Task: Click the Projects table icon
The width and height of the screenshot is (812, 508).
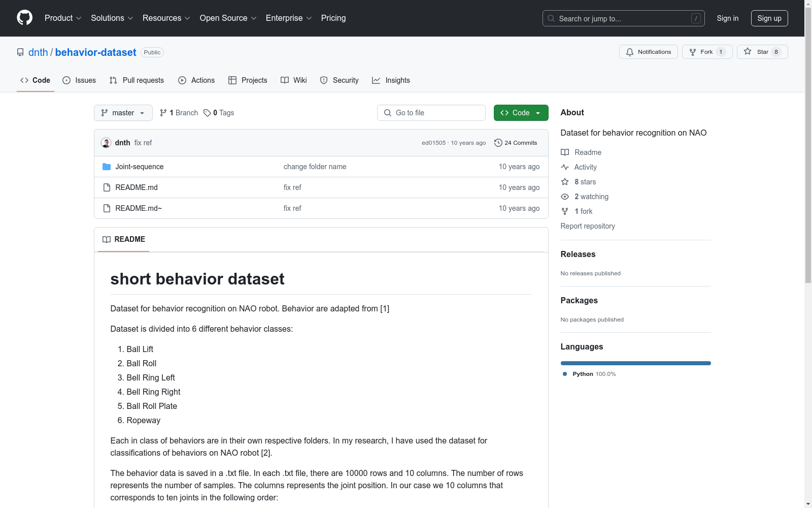Action: click(232, 80)
